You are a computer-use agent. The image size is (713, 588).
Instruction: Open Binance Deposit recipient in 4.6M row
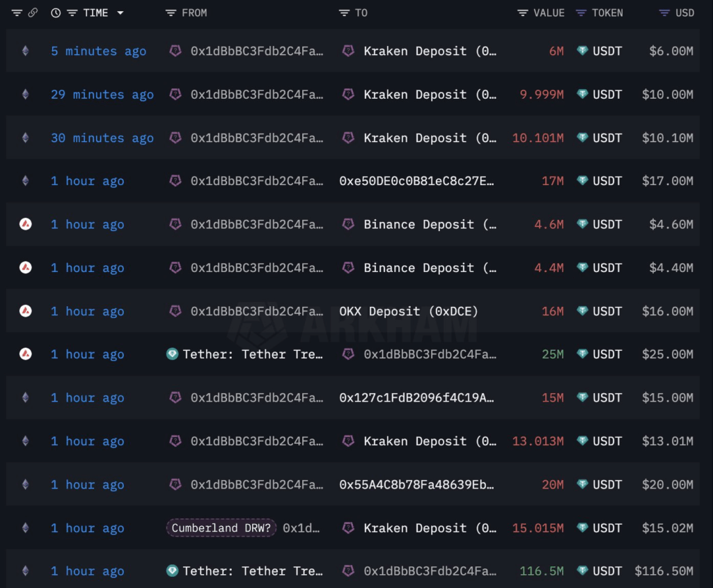coord(430,225)
